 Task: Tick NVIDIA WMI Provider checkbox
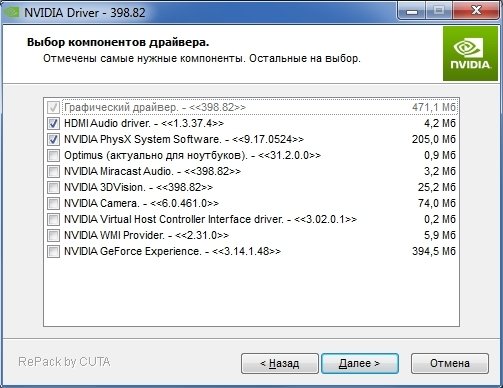pyautogui.click(x=53, y=235)
